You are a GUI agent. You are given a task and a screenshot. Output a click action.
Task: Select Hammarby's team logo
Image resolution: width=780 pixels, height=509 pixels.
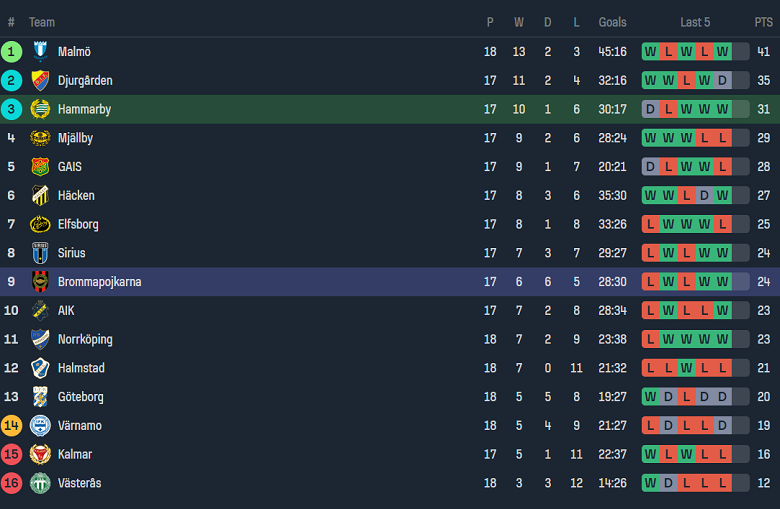pos(40,110)
